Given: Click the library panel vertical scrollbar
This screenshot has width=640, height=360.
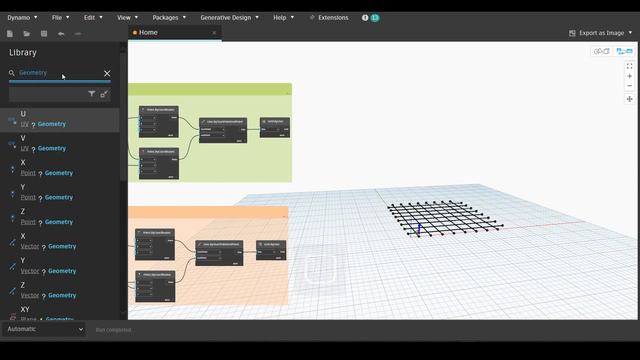Looking at the screenshot, I should 123,116.
